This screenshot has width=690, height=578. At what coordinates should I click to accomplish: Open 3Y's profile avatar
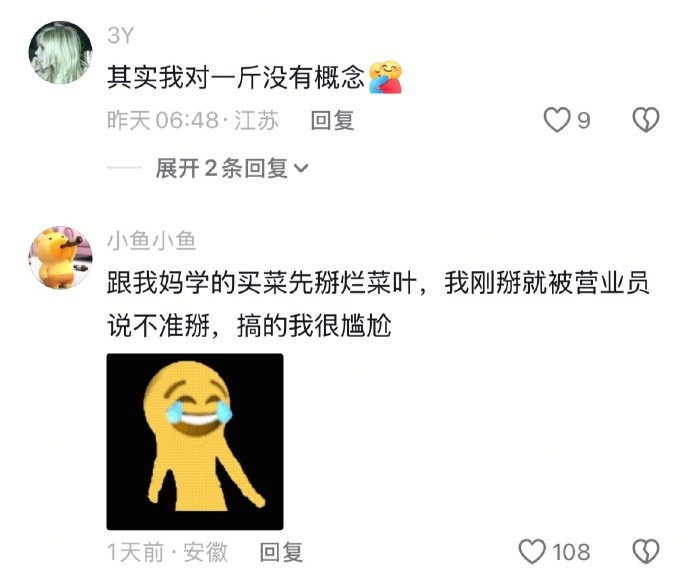pyautogui.click(x=60, y=52)
